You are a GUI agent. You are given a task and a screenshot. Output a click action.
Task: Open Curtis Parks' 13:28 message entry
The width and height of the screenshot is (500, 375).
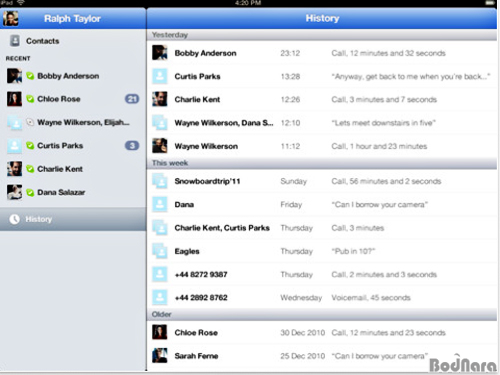322,76
